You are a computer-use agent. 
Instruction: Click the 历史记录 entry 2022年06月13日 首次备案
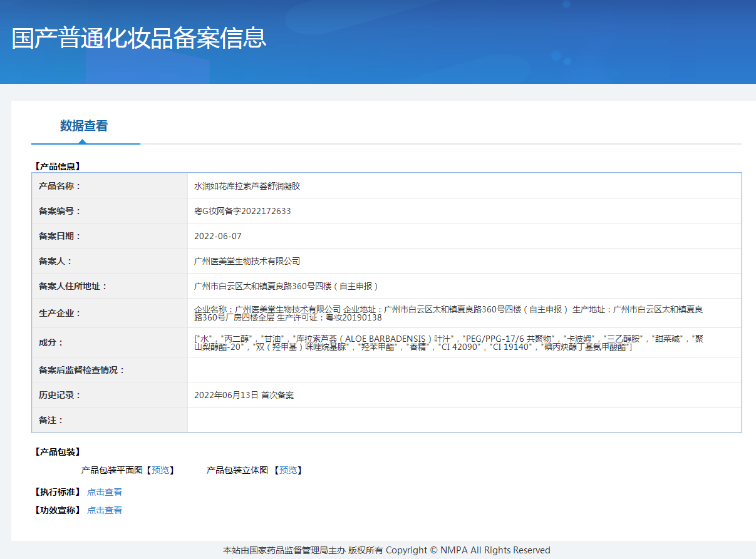pos(244,395)
